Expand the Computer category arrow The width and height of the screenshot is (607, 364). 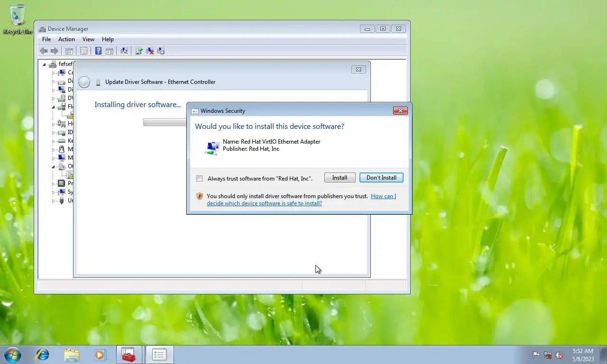53,73
